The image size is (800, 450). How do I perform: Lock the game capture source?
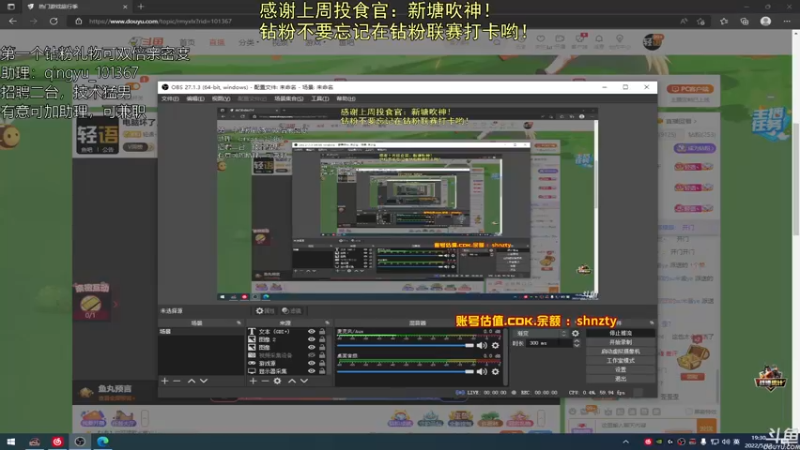pyautogui.click(x=322, y=363)
